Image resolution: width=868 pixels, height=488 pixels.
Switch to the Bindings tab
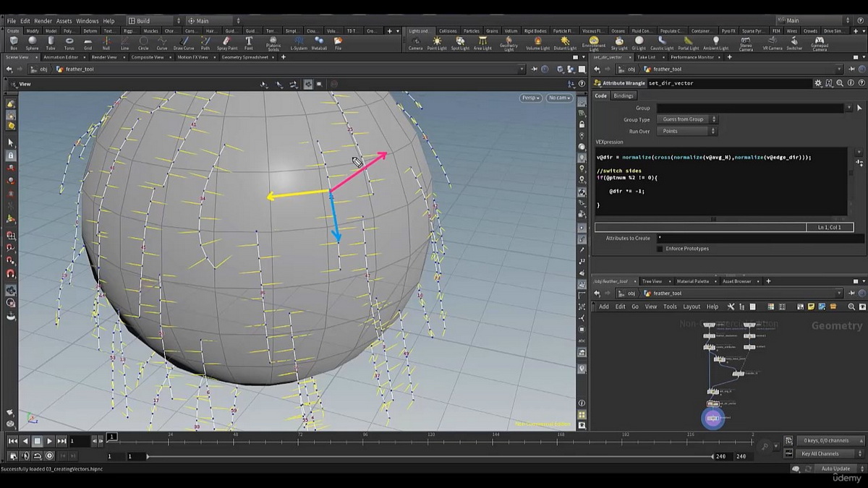623,95
